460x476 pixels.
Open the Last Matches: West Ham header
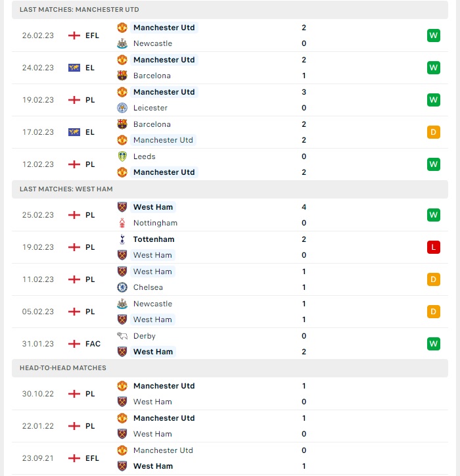[230, 189]
